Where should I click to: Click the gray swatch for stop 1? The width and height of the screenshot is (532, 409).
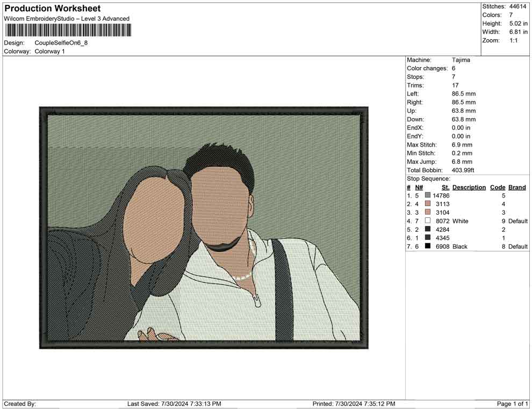coord(428,196)
